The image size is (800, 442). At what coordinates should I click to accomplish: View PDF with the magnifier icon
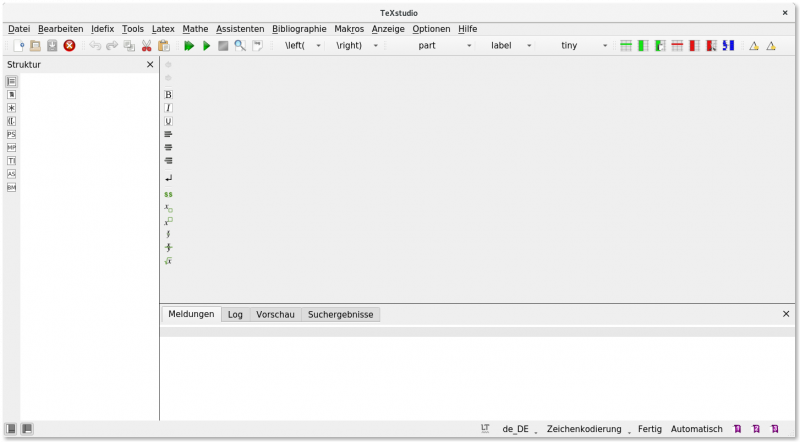click(x=240, y=46)
